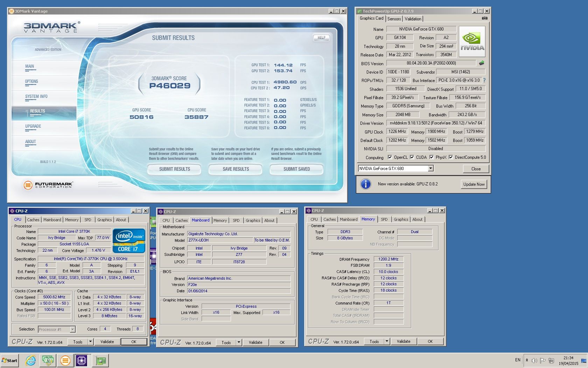Image resolution: width=588 pixels, height=368 pixels.
Task: Click the BIOS save chip icon in GPU-Z
Action: point(482,63)
